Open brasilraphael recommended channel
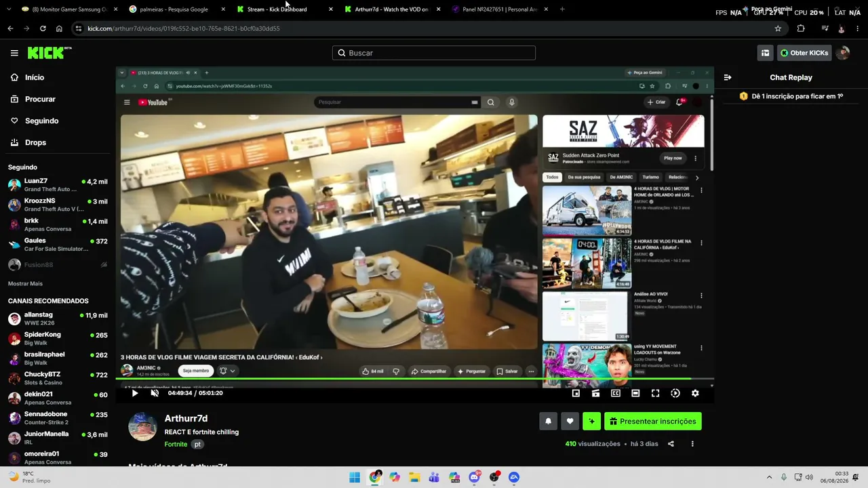The image size is (868, 488). [58, 358]
